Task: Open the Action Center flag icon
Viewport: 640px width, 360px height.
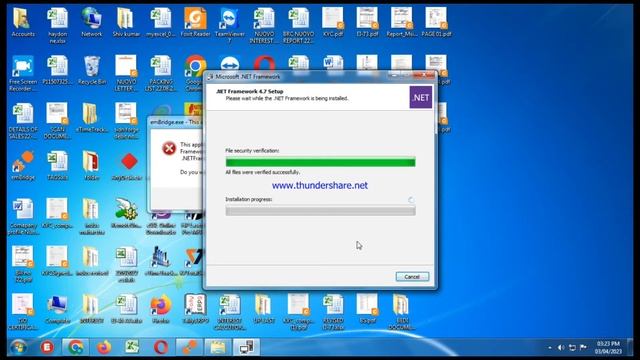Action: (x=584, y=348)
